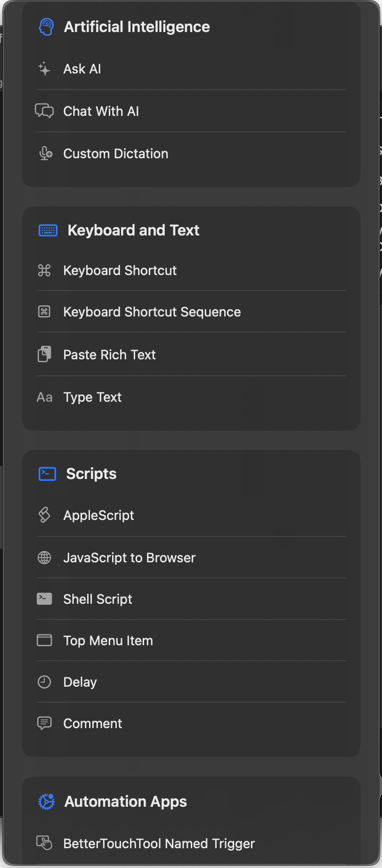Click the Aa icon for Type Text

tap(45, 397)
